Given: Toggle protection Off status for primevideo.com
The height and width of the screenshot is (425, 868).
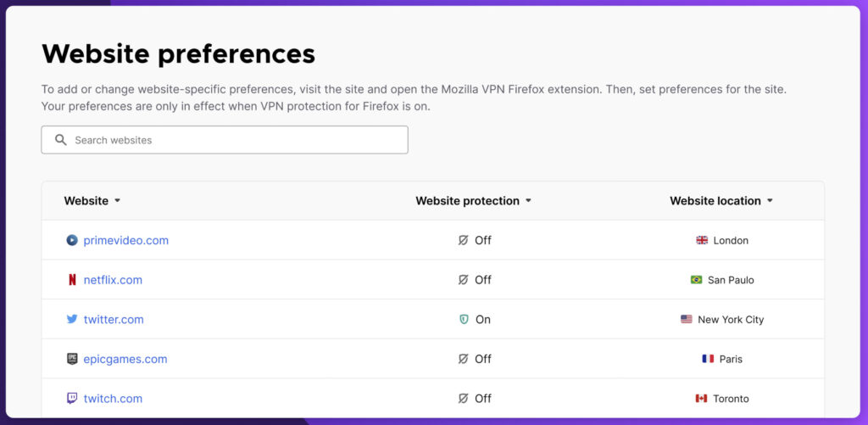Looking at the screenshot, I should pyautogui.click(x=475, y=240).
